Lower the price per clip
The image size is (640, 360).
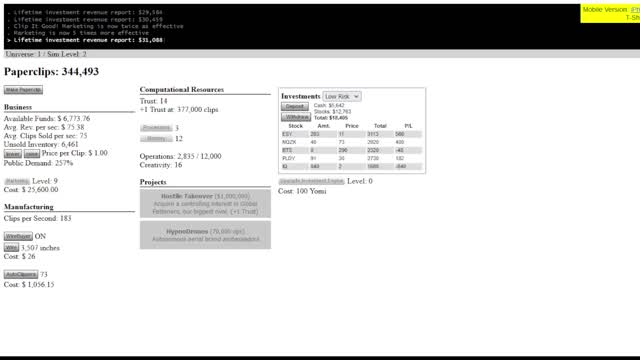tap(13, 154)
